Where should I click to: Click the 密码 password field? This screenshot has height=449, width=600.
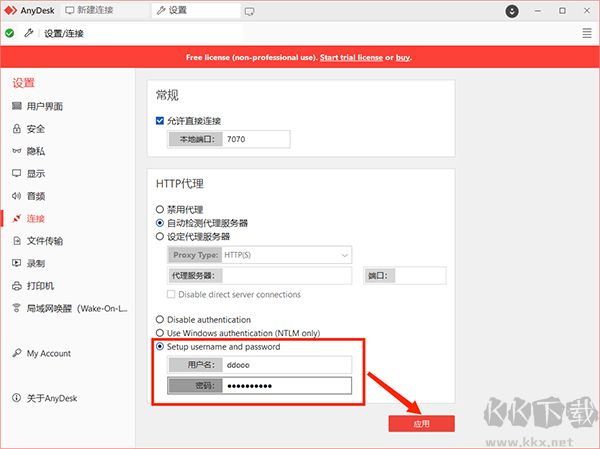pyautogui.click(x=259, y=385)
